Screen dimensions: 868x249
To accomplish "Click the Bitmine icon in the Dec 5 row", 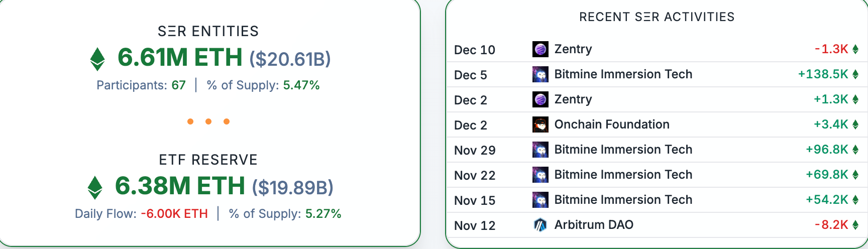I will pyautogui.click(x=540, y=74).
